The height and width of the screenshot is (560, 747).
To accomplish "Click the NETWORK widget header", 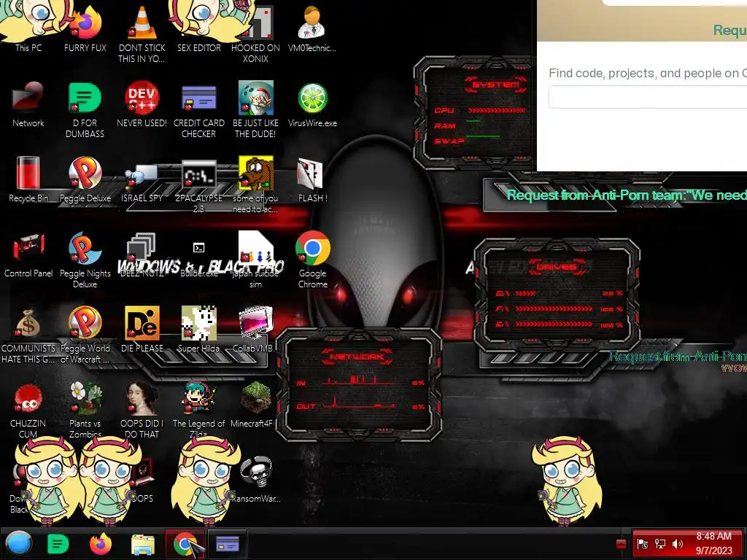I will tap(357, 356).
